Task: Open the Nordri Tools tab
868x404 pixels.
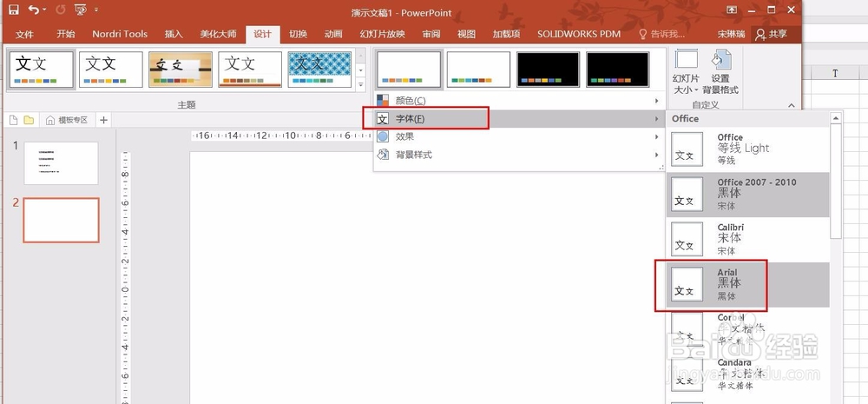Action: [120, 34]
